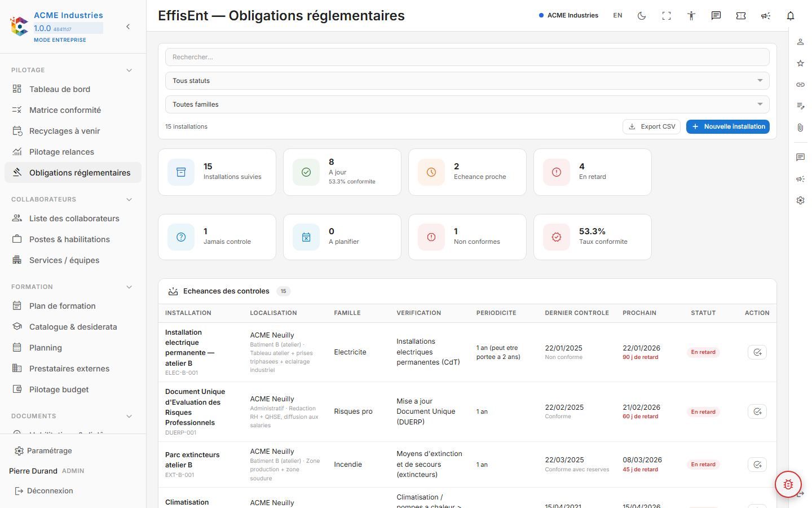The width and height of the screenshot is (812, 508).
Task: Click the 1 Jamais controle card
Action: (x=217, y=237)
